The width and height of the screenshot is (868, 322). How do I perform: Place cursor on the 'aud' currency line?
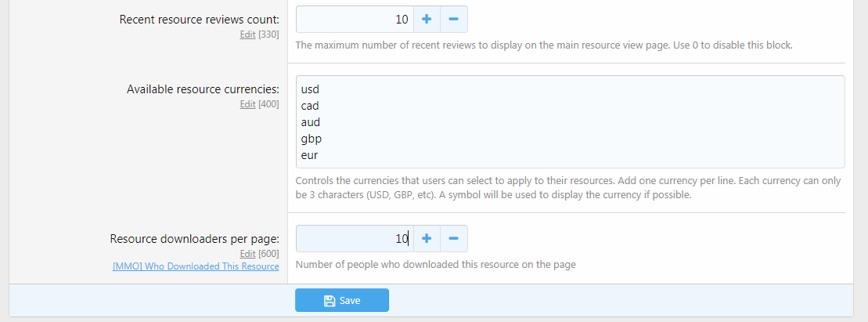tap(311, 122)
